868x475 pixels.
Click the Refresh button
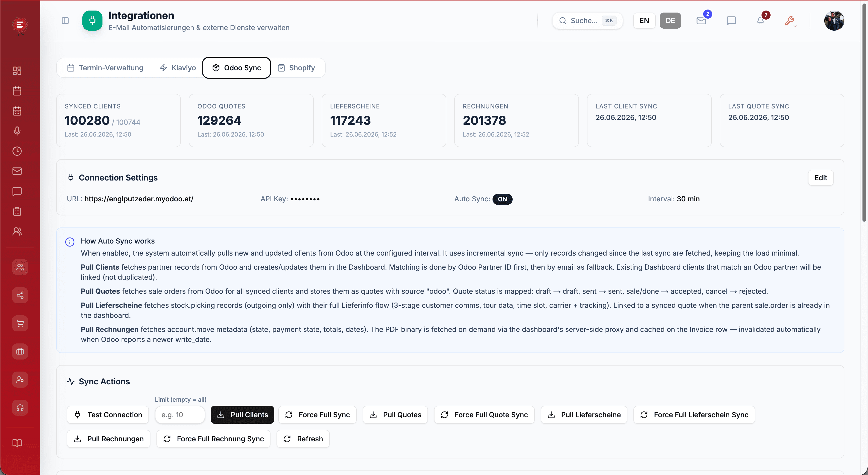coord(303,439)
